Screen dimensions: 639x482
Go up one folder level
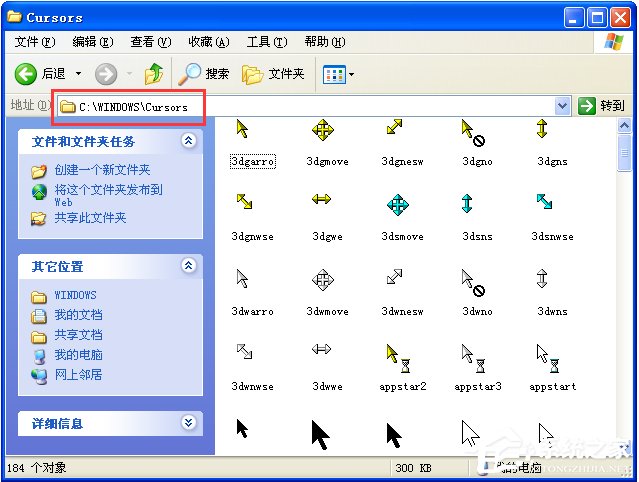(x=154, y=74)
